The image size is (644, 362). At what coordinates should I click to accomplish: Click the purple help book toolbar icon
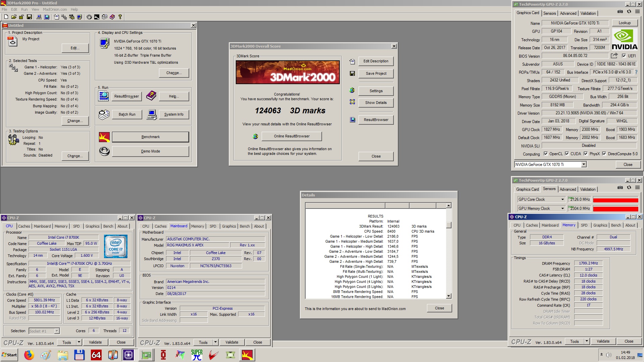coord(112,17)
